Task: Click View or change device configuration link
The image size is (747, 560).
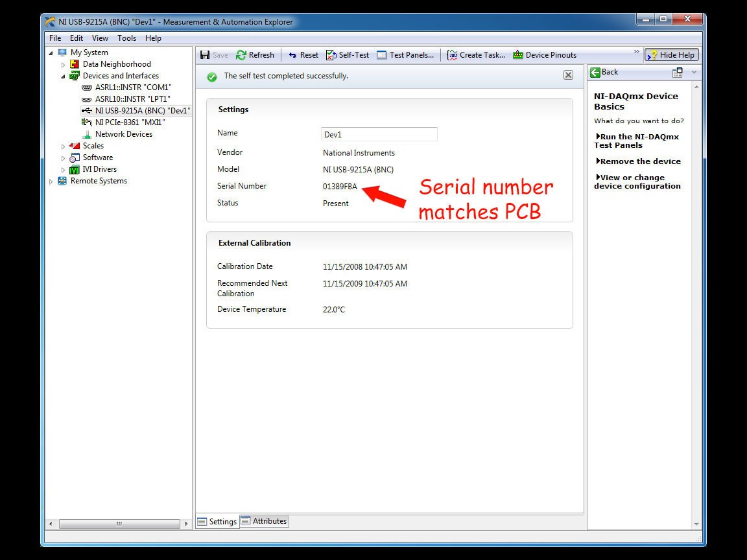Action: tap(637, 182)
